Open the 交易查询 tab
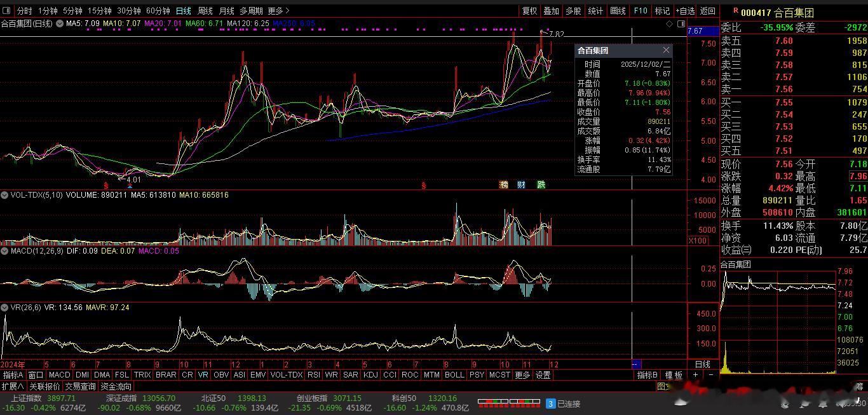The width and height of the screenshot is (868, 415). [x=80, y=386]
